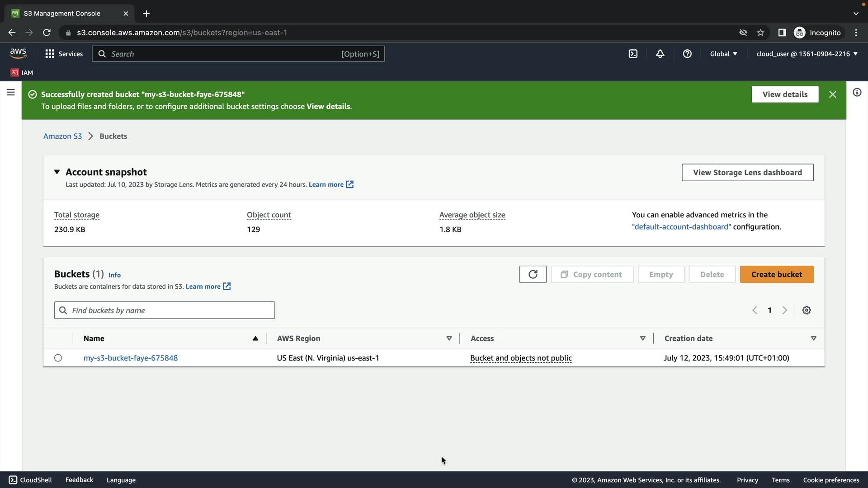Open the left side navigation hamburger menu

click(x=11, y=93)
